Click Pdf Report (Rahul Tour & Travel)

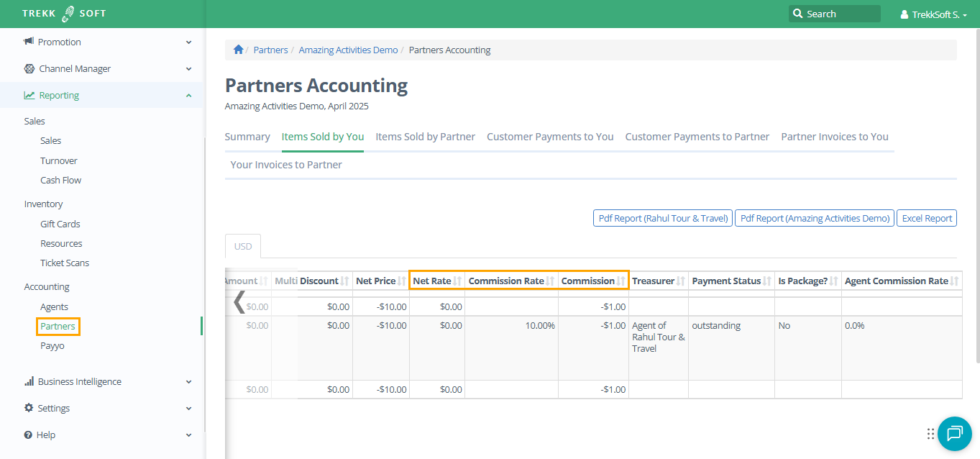point(661,218)
